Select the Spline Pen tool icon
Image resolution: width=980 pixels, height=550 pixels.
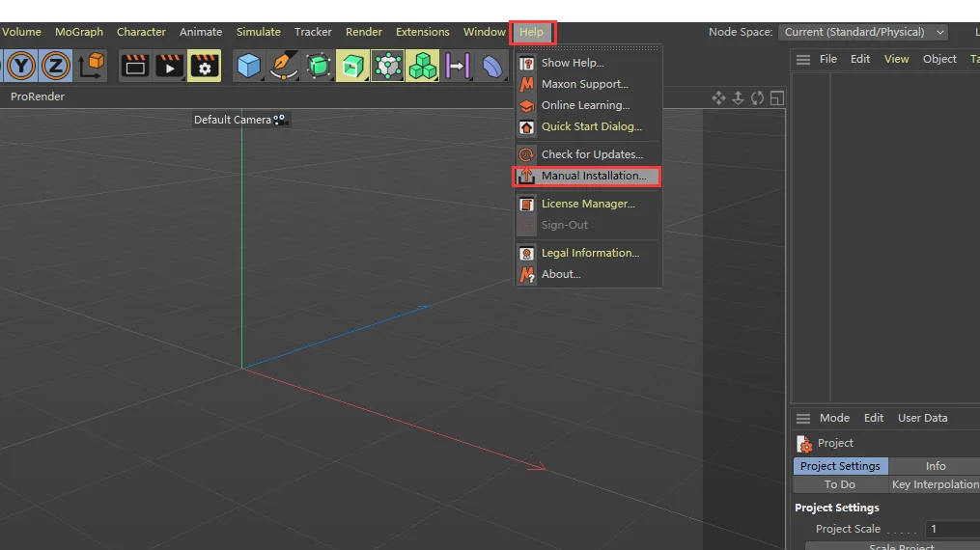point(284,66)
